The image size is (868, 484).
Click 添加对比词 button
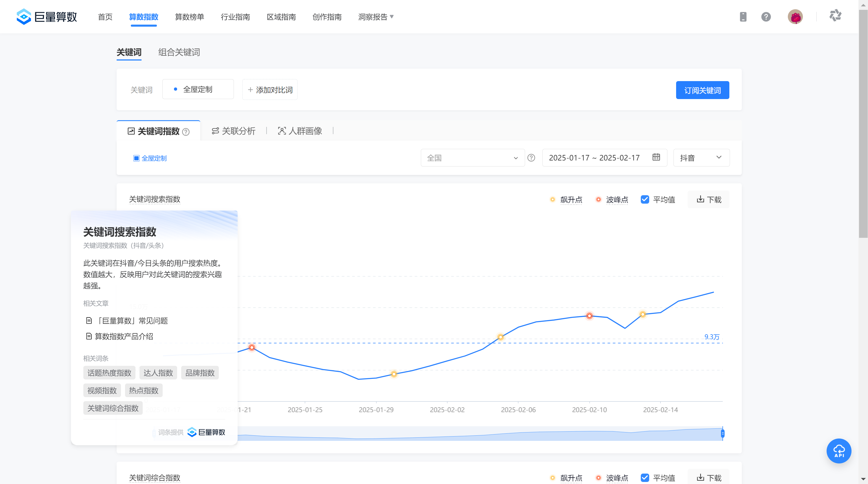[x=269, y=90]
